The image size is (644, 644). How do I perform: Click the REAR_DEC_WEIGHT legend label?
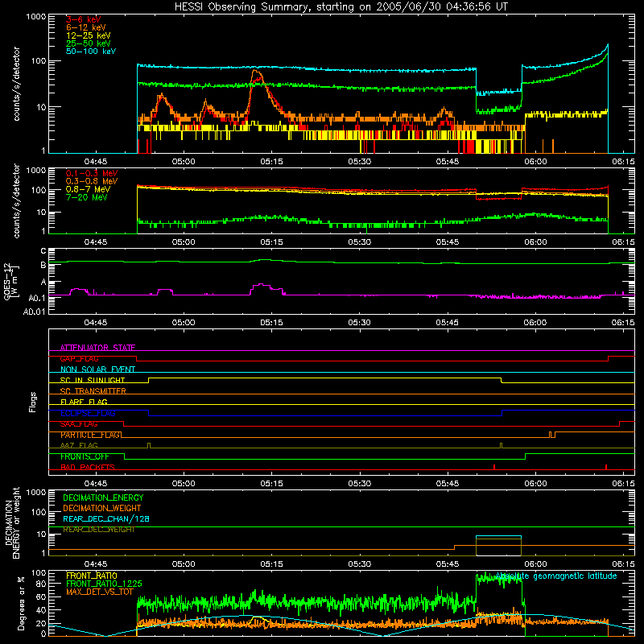(x=98, y=530)
